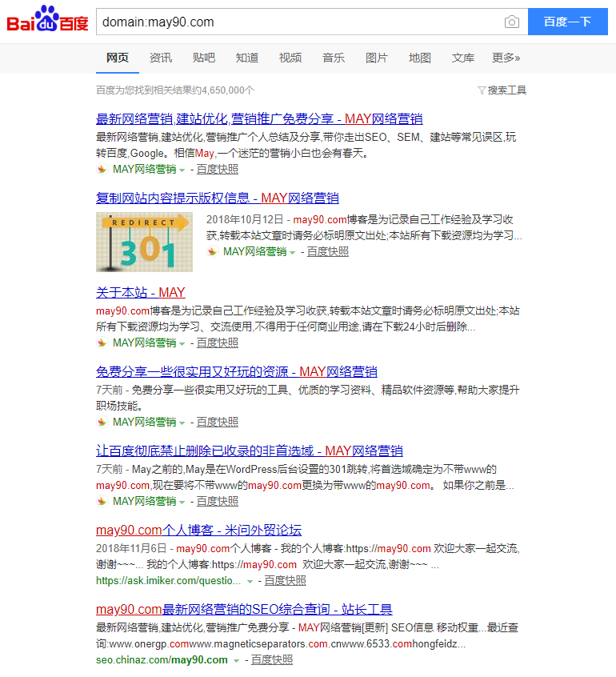Click site favicon beside the 301 thumbnail result

[x=212, y=251]
